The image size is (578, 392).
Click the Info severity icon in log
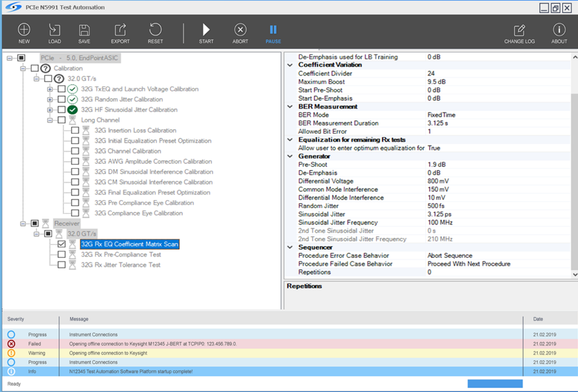(12, 371)
